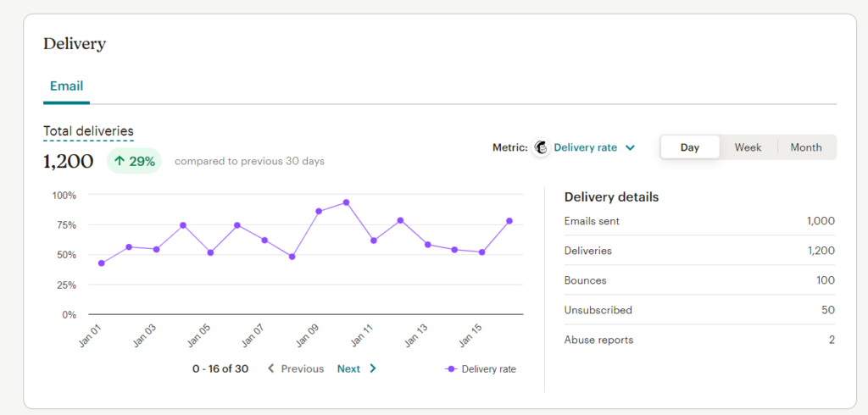This screenshot has width=868, height=415.
Task: Switch chart view to Month
Action: (x=806, y=147)
